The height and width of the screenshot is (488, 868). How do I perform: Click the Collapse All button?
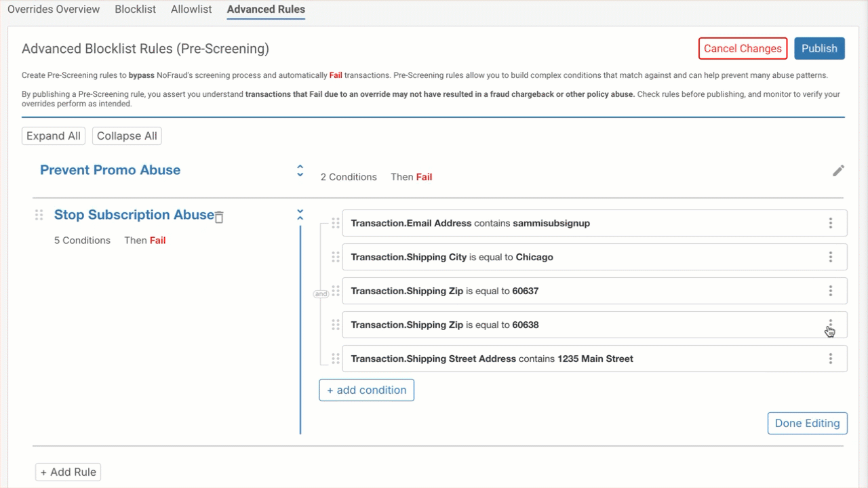coord(127,136)
